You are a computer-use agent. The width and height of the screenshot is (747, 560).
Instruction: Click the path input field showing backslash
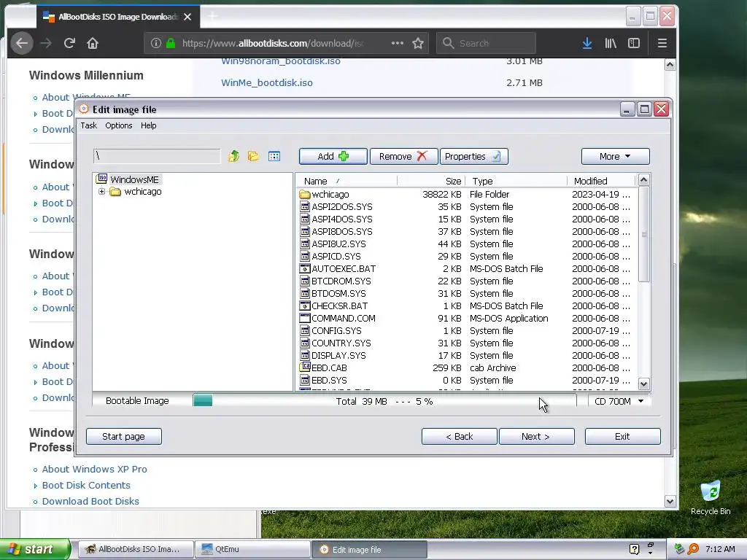(x=157, y=156)
